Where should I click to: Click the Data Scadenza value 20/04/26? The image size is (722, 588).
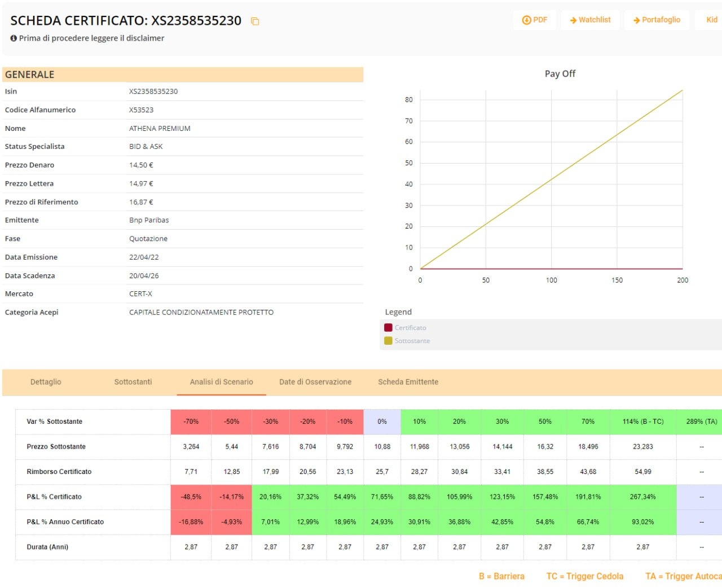tap(144, 276)
